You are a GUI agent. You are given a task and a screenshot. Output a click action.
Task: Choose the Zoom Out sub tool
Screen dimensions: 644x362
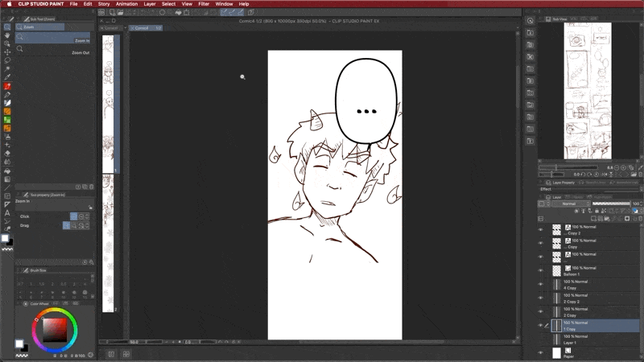[x=52, y=50]
